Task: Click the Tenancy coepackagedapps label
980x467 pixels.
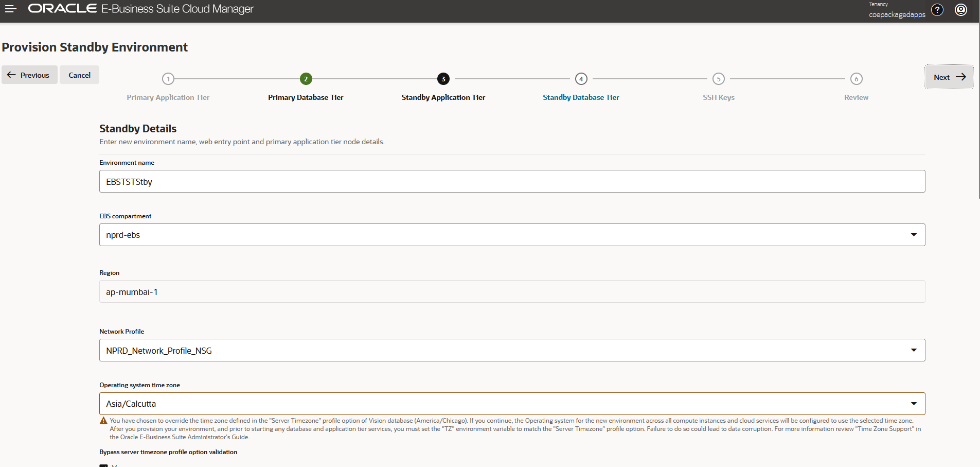Action: (897, 10)
